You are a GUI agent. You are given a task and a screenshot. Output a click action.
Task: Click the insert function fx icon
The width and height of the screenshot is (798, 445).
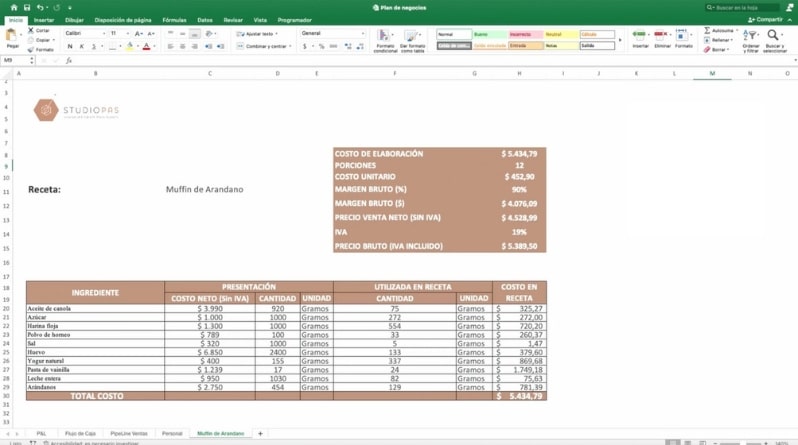68,60
